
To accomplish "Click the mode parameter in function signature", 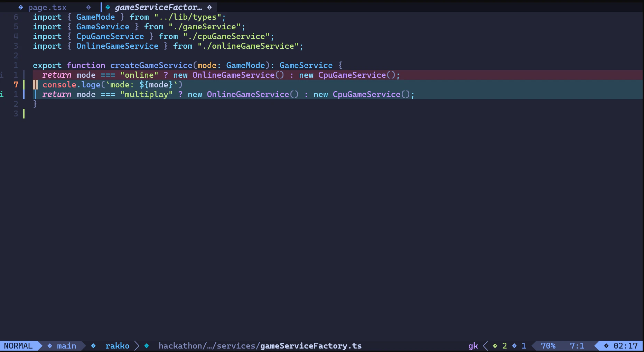I will (x=207, y=65).
